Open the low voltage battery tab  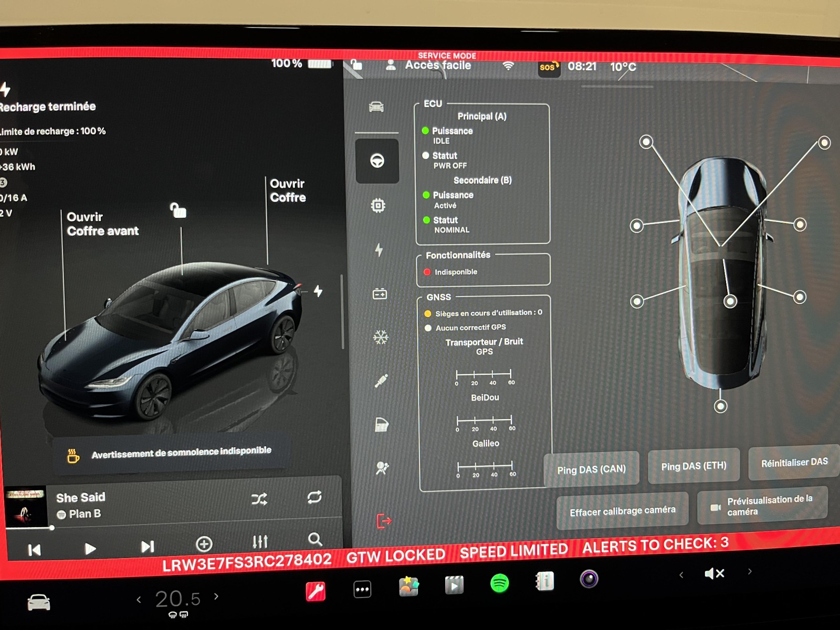[380, 294]
